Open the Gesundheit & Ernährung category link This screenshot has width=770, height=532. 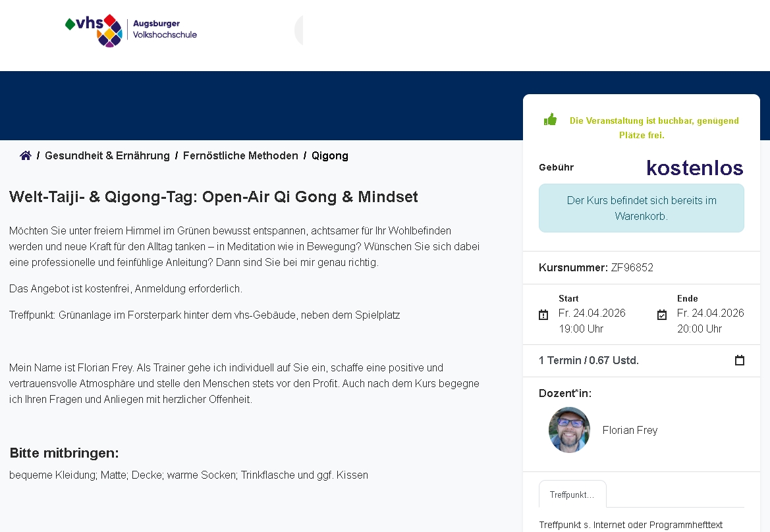click(107, 155)
